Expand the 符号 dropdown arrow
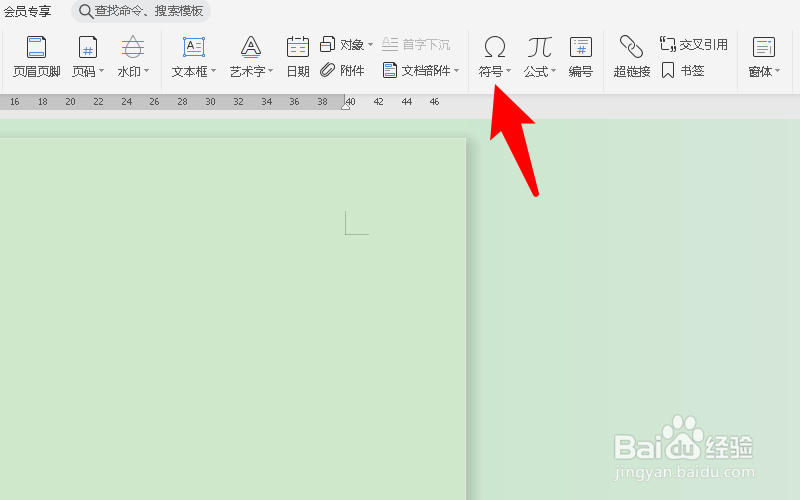Image resolution: width=800 pixels, height=500 pixels. pos(508,71)
